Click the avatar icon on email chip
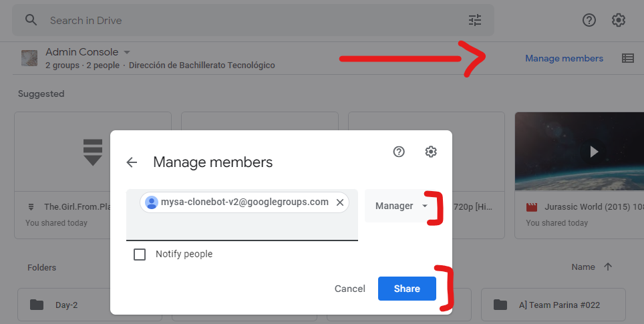The width and height of the screenshot is (644, 324). [x=152, y=202]
